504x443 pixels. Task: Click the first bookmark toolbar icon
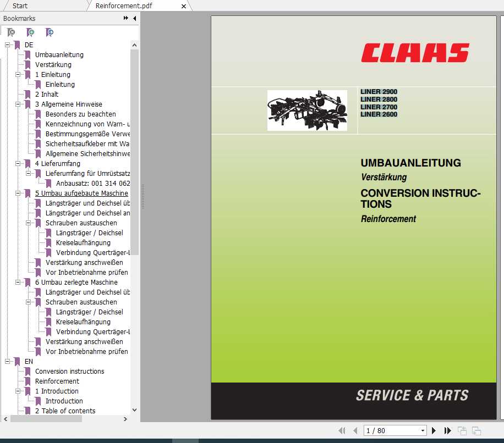(11, 32)
